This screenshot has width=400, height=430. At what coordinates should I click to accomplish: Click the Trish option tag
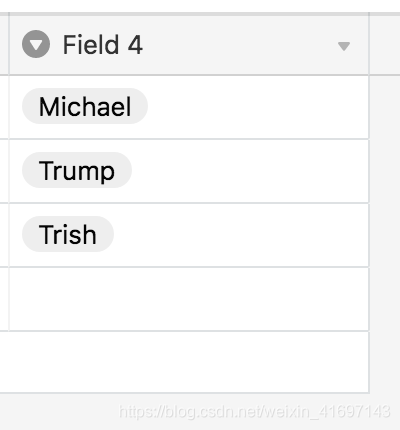point(68,234)
